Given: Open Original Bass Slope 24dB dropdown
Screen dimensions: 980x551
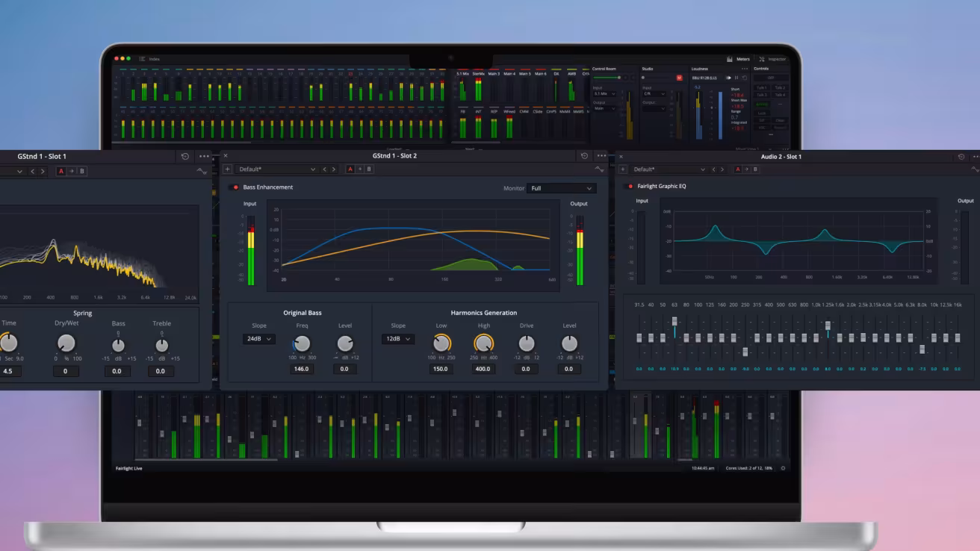Looking at the screenshot, I should pos(258,339).
